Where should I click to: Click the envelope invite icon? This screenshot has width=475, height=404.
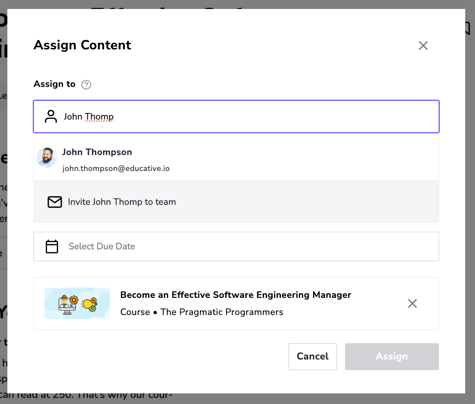(x=55, y=202)
